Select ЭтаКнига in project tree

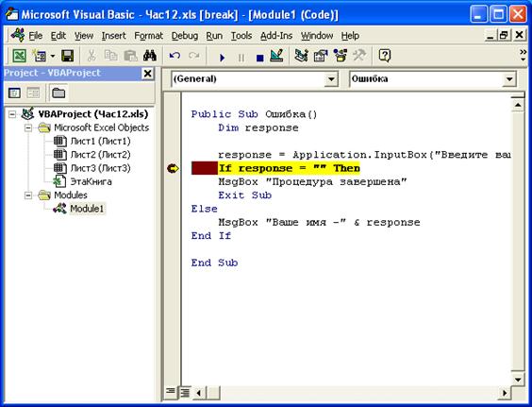91,181
